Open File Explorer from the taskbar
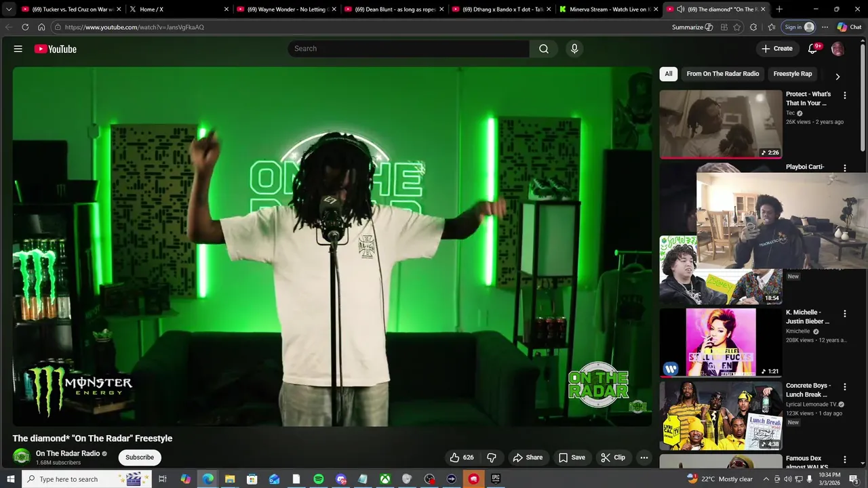This screenshot has height=488, width=868. 230,479
